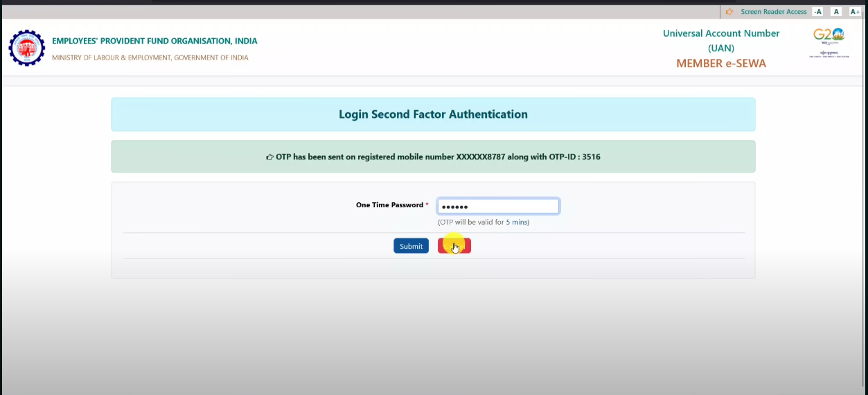
Task: Click the One Time Password field label
Action: click(x=389, y=205)
